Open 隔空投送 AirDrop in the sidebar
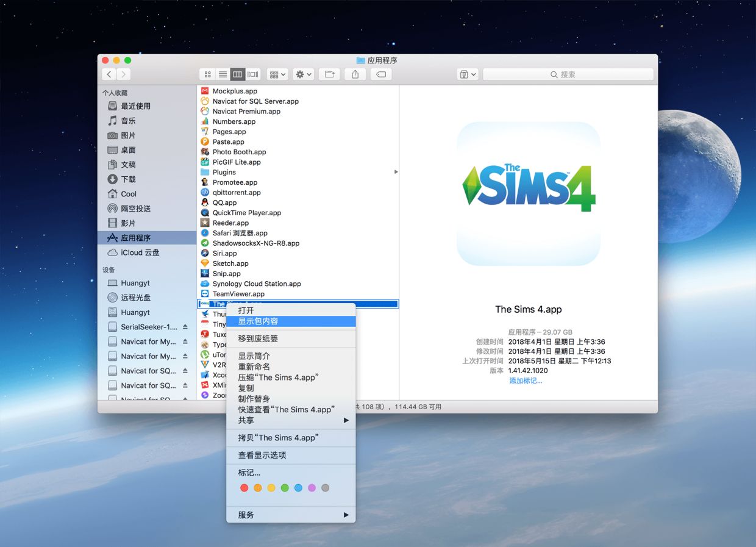 pos(146,209)
